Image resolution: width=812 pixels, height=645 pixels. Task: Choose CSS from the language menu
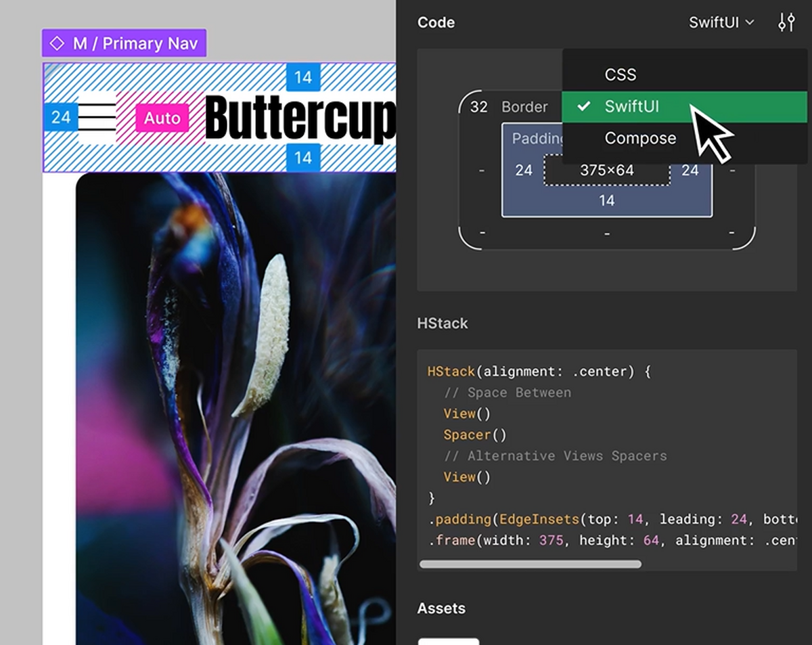click(621, 74)
